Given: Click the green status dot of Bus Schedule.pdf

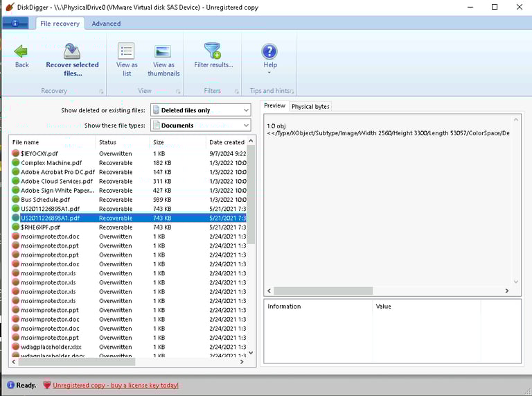Looking at the screenshot, I should tap(16, 199).
